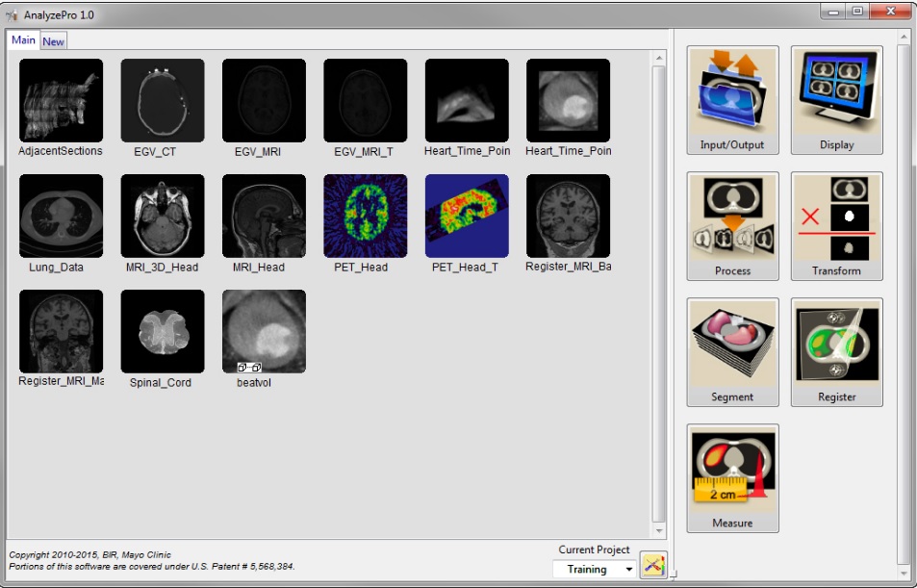Open the Process module
Image resolution: width=917 pixels, height=588 pixels.
(x=732, y=225)
